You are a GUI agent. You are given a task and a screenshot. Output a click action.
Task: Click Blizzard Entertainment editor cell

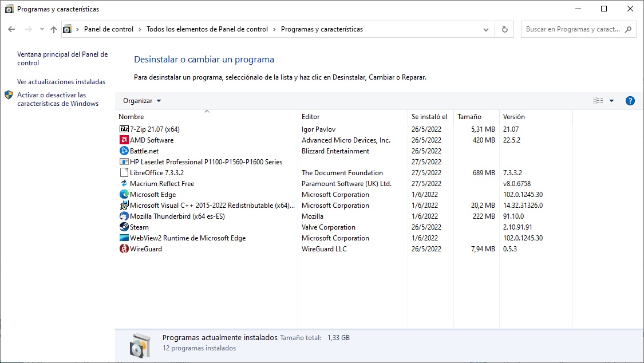click(335, 151)
